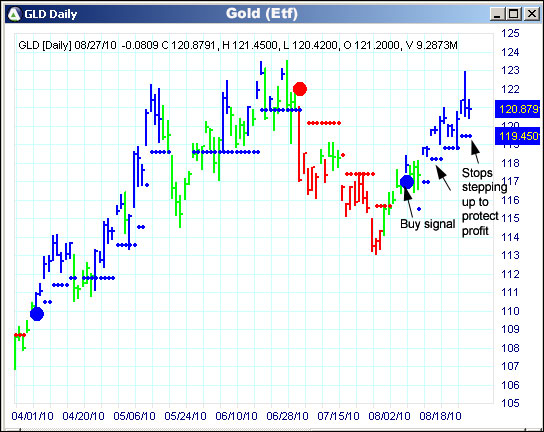Click the 08/18/10 date axis label
The image size is (544, 432).
click(x=440, y=416)
